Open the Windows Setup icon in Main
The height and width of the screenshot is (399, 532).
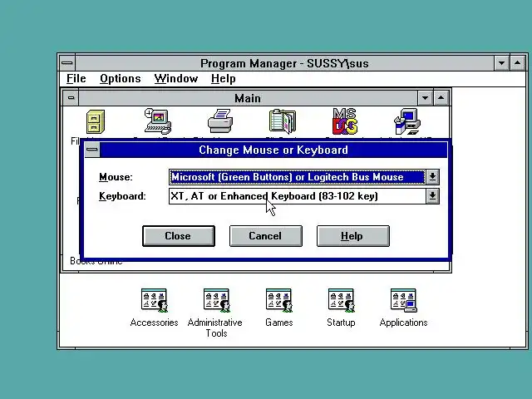click(407, 121)
